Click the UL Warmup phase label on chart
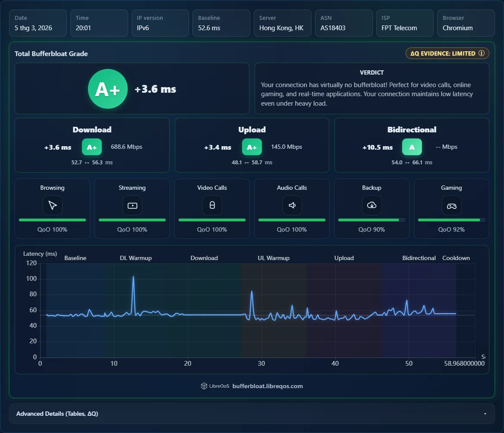The width and height of the screenshot is (504, 433). point(274,258)
